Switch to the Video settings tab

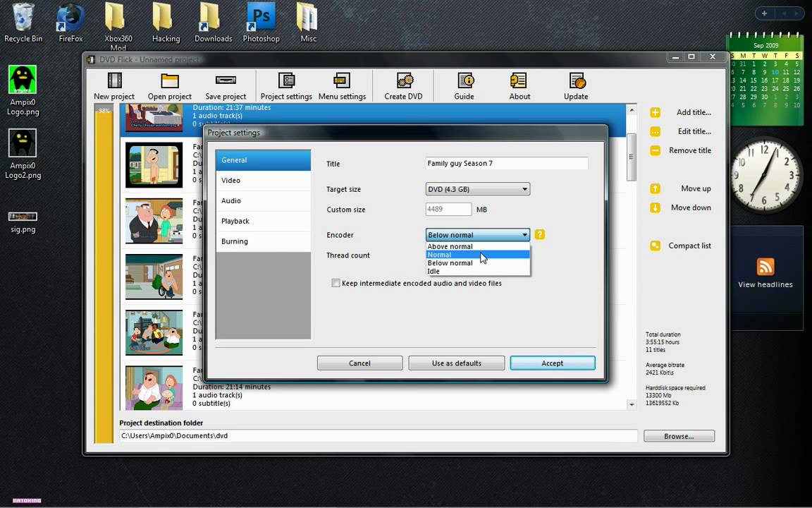263,181
